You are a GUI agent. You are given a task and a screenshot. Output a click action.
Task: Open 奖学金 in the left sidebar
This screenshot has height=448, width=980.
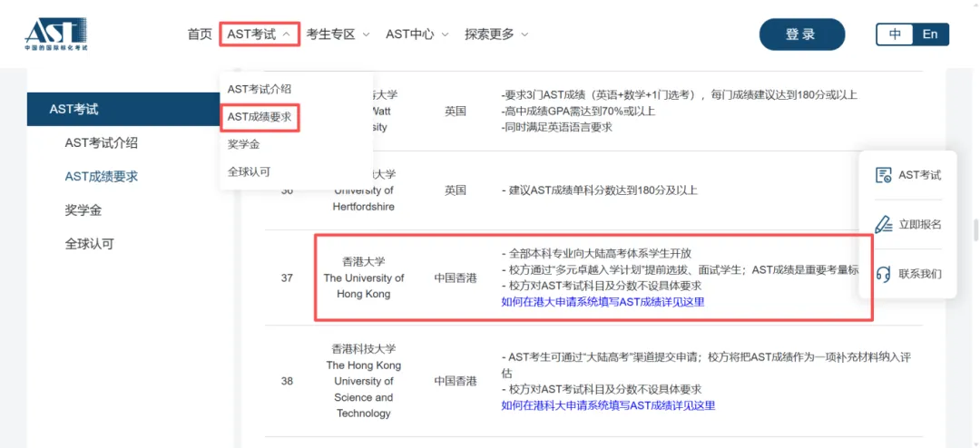tap(83, 210)
